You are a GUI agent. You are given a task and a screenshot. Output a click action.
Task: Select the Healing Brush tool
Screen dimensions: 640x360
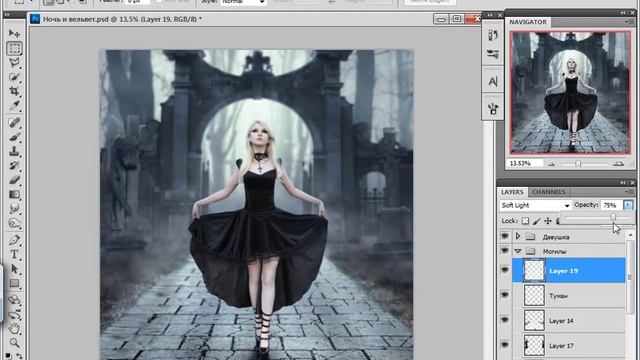[14, 122]
